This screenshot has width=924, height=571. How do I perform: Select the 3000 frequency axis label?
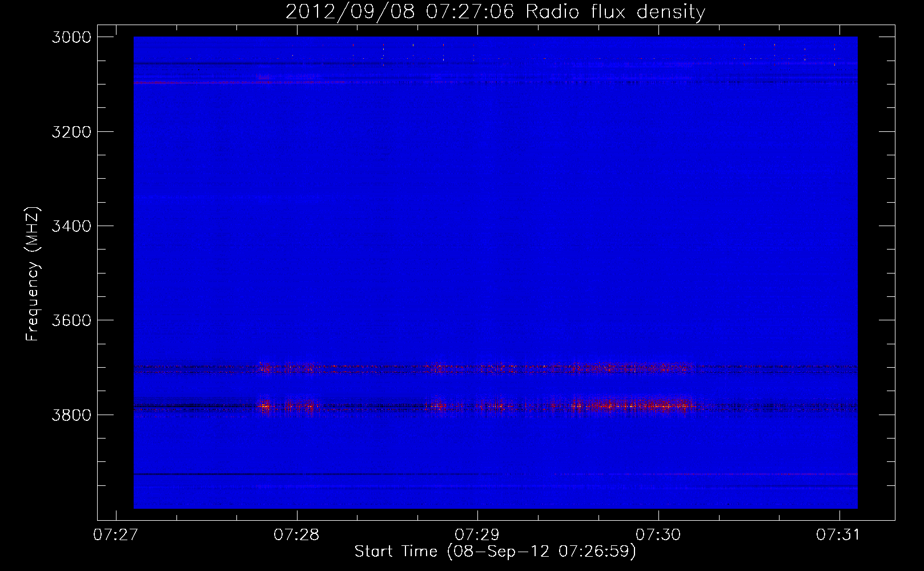coord(71,37)
